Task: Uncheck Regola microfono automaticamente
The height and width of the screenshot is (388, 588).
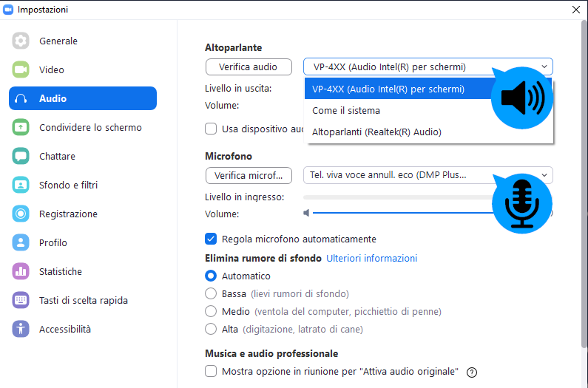Action: [x=211, y=239]
